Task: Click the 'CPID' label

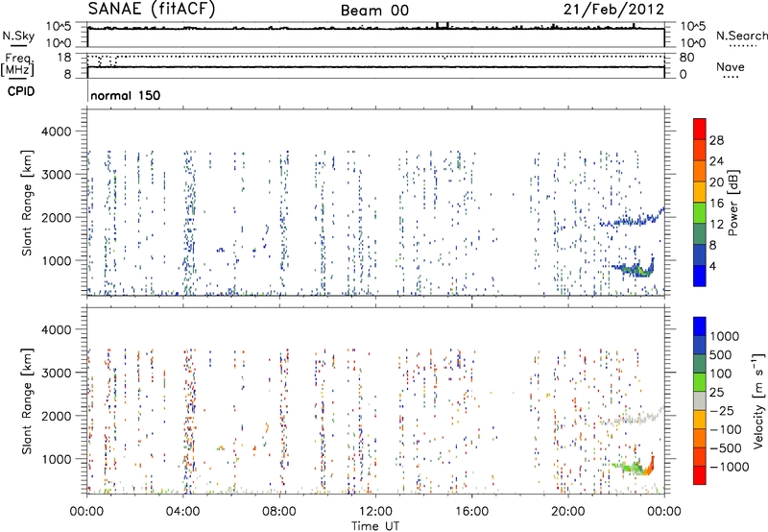Action: [21, 91]
